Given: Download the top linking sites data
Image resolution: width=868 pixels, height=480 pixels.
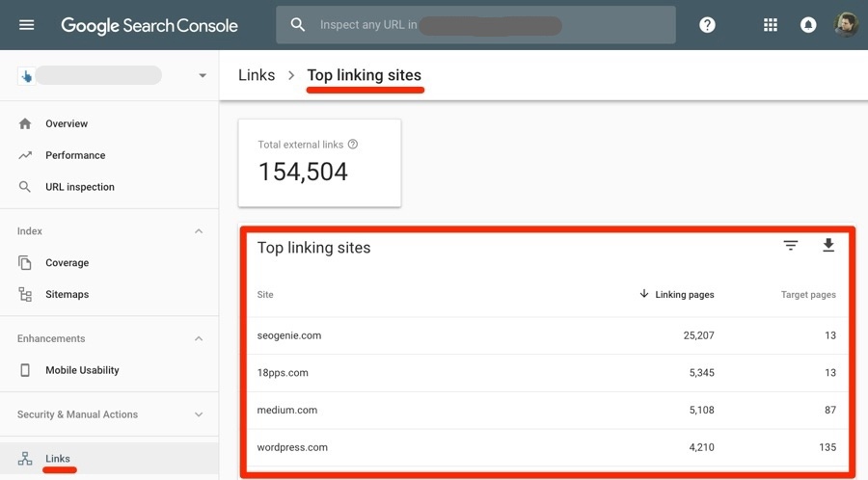Looking at the screenshot, I should pos(827,246).
